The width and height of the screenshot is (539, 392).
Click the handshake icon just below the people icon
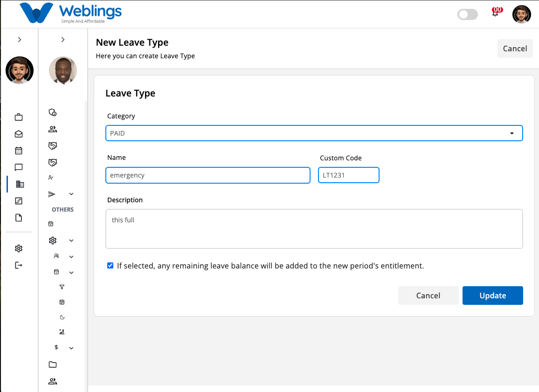pos(53,146)
